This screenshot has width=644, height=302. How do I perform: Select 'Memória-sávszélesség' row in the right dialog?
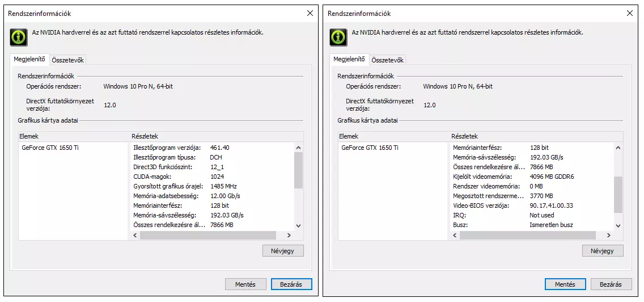tap(532, 158)
